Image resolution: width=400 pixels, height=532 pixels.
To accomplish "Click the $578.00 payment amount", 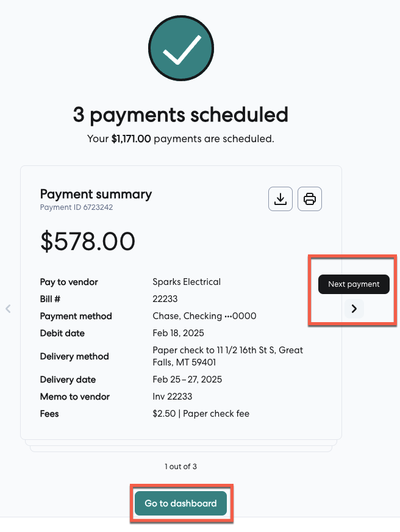I will [x=88, y=242].
